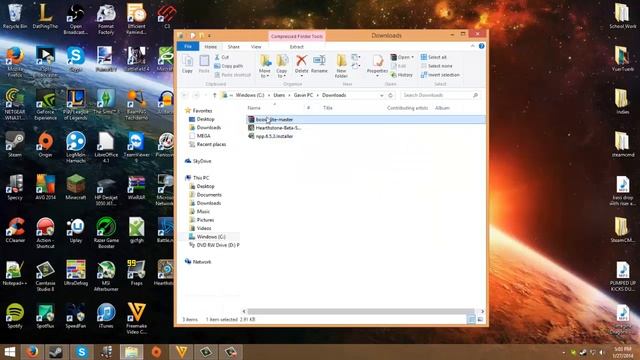This screenshot has height=360, width=640.
Task: Open the Help question mark icon
Action: (x=482, y=46)
